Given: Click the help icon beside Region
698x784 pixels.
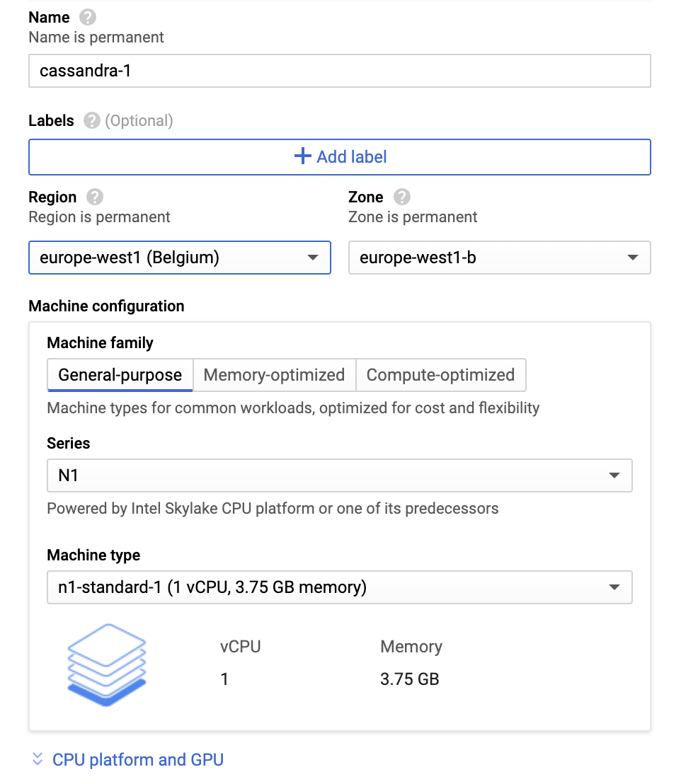Looking at the screenshot, I should (95, 197).
